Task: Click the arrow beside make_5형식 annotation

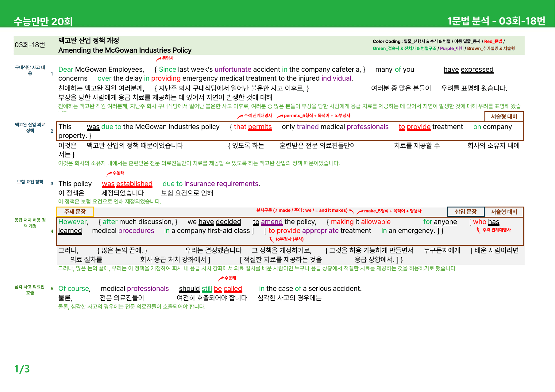Action: 360,211
